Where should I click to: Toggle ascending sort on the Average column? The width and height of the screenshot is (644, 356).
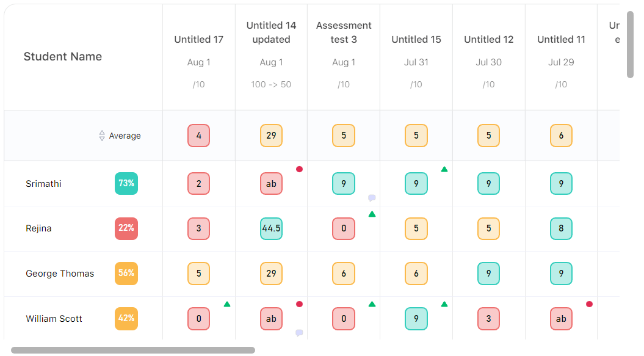101,136
